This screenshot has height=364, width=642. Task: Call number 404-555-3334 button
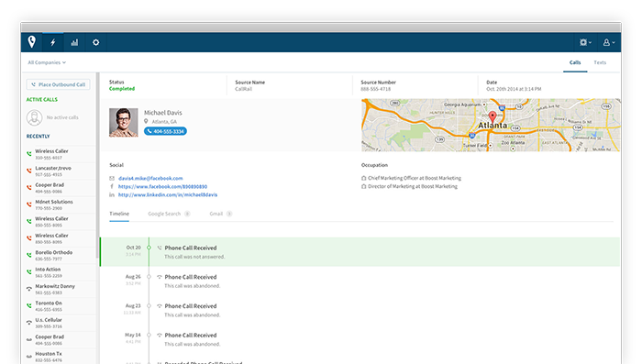tap(165, 131)
